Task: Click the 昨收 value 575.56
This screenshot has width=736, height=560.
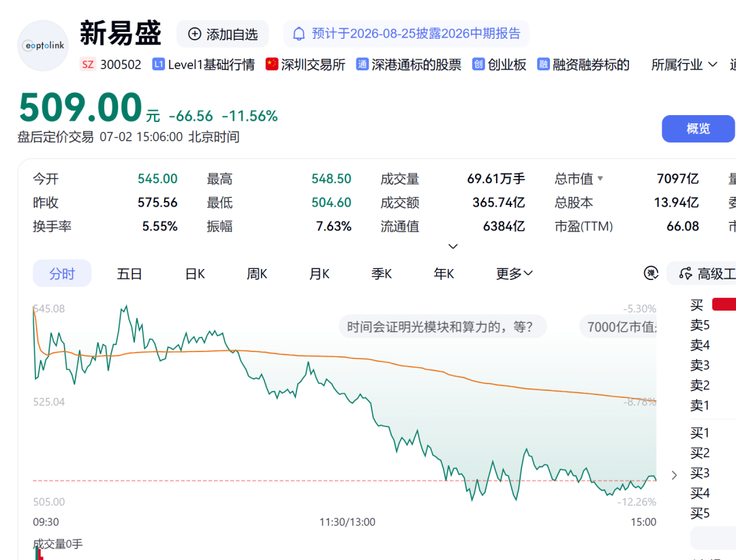Action: pyautogui.click(x=157, y=203)
